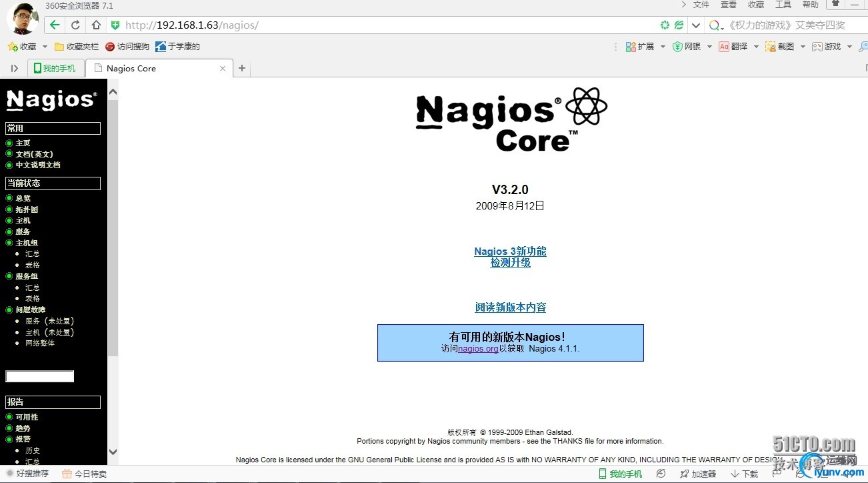
Task: Click the 检测升级 link
Action: pos(511,262)
